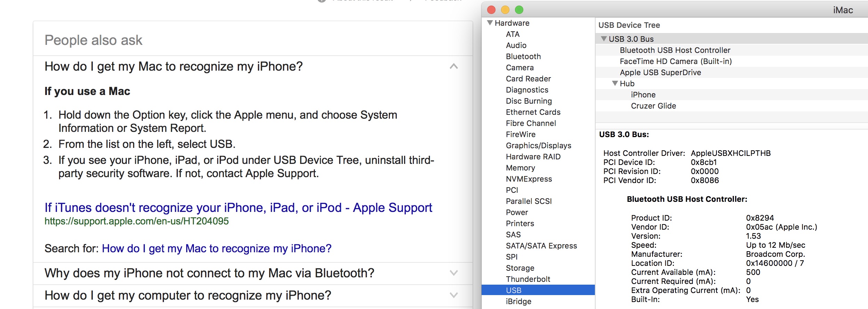Select FireWire in the sidebar
Image resolution: width=868 pixels, height=309 pixels.
tap(521, 134)
